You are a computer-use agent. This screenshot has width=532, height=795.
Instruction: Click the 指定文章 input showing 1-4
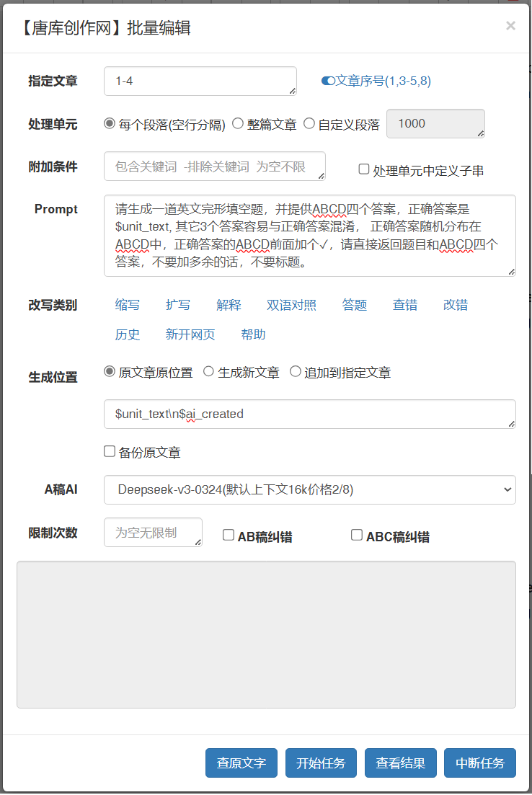pos(200,81)
